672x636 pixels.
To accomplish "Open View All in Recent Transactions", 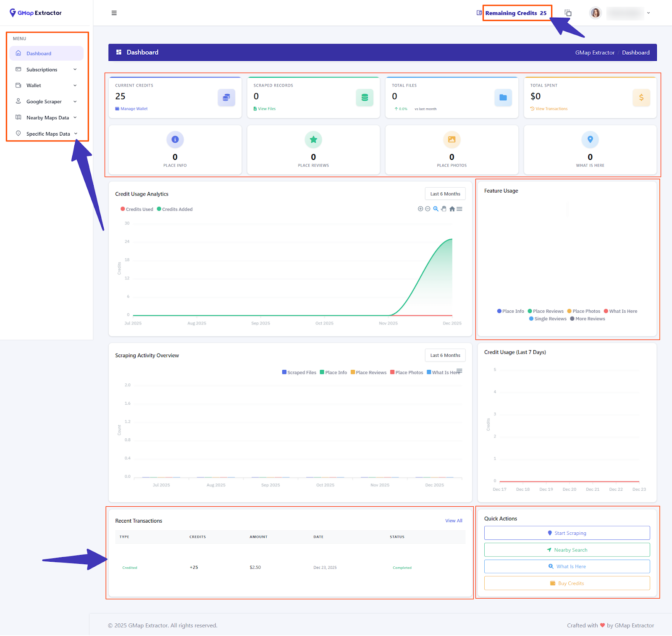I will (x=453, y=521).
